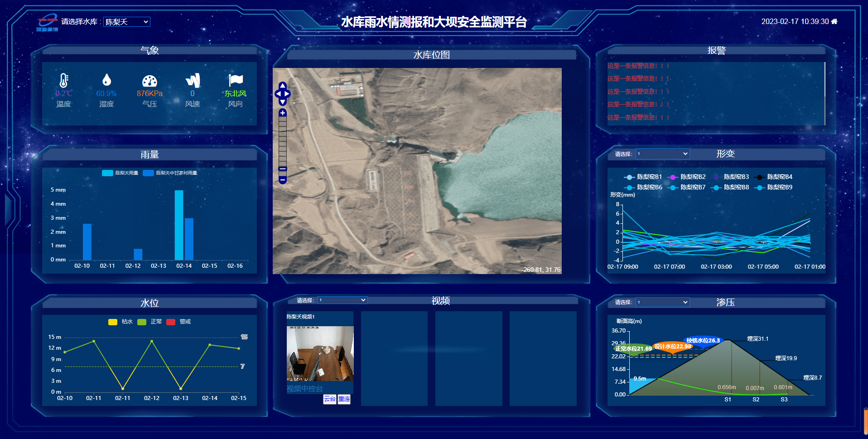This screenshot has height=439, width=868.
Task: Click the first alarm message line
Action: pyautogui.click(x=638, y=66)
